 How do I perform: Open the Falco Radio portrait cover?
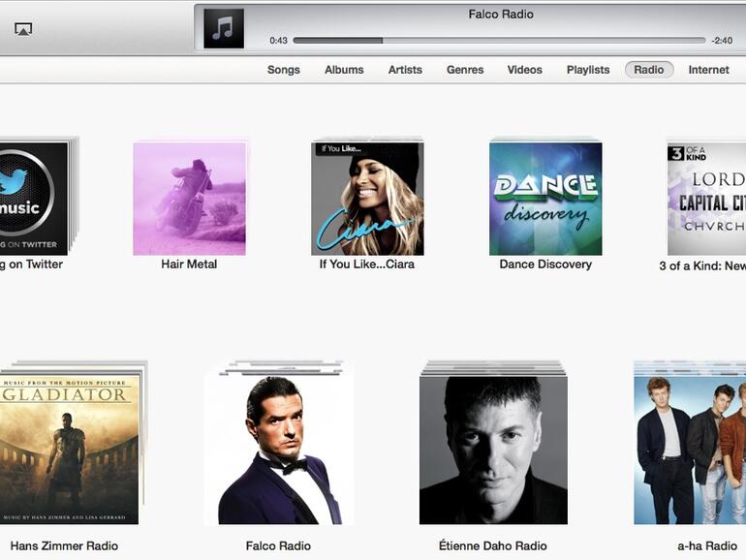tap(279, 450)
